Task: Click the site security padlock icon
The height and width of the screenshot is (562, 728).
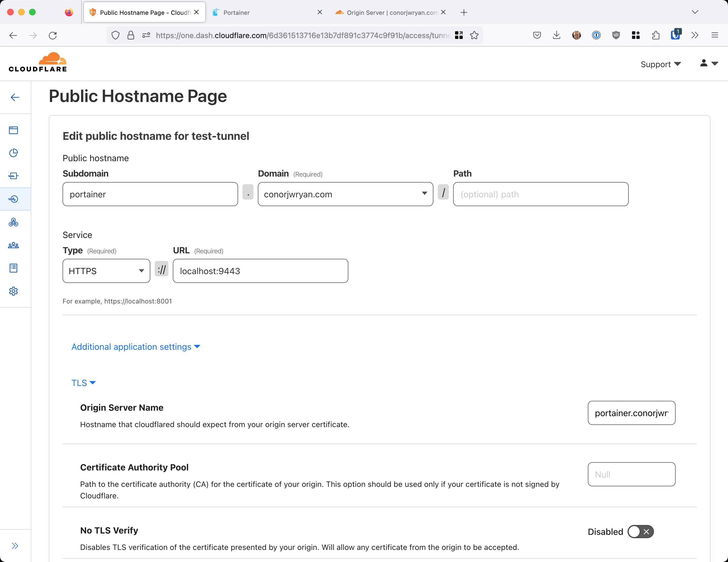Action: 131,35
